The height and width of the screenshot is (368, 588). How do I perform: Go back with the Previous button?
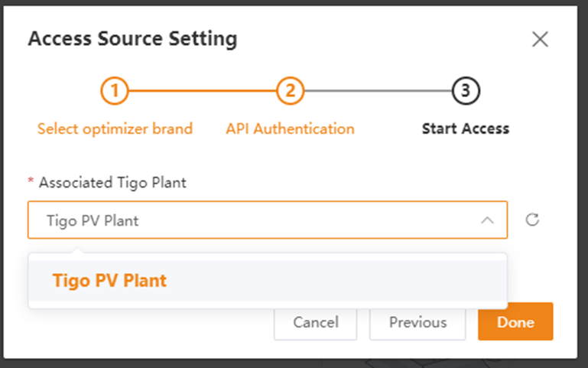pos(417,322)
